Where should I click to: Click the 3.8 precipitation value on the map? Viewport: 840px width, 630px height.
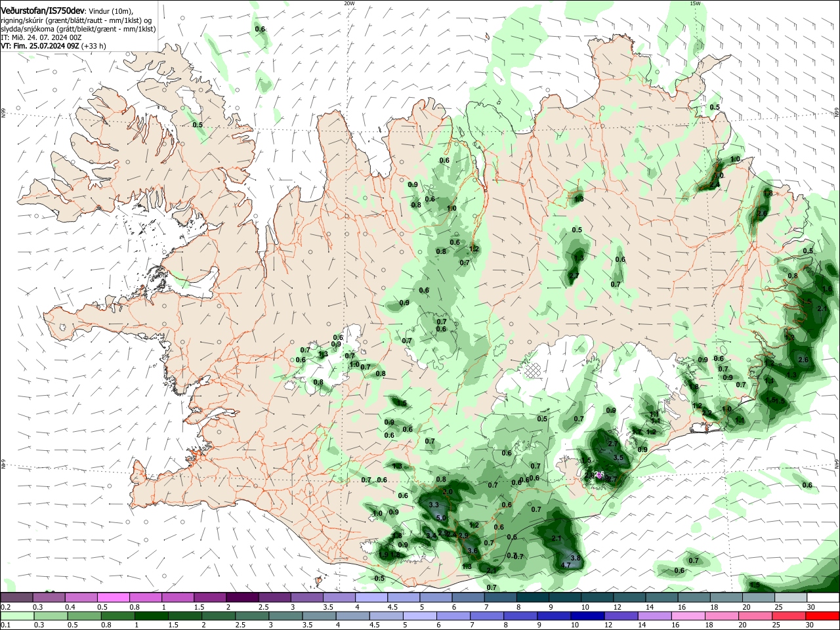click(576, 557)
